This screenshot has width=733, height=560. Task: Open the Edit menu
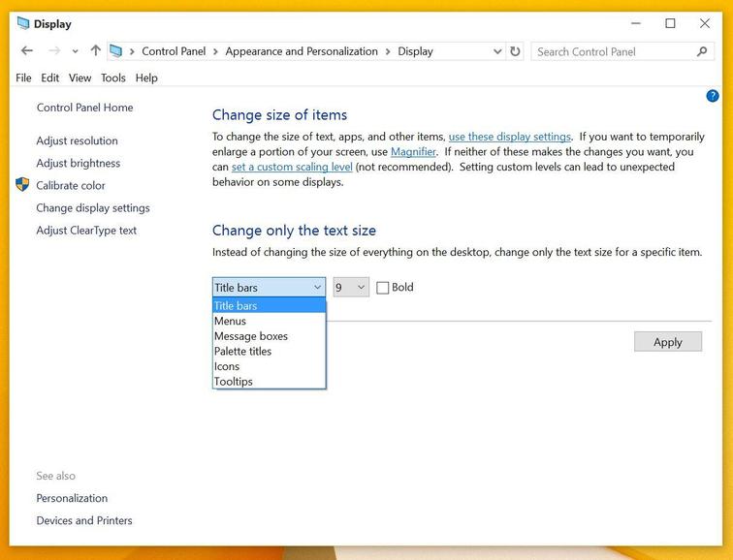50,78
